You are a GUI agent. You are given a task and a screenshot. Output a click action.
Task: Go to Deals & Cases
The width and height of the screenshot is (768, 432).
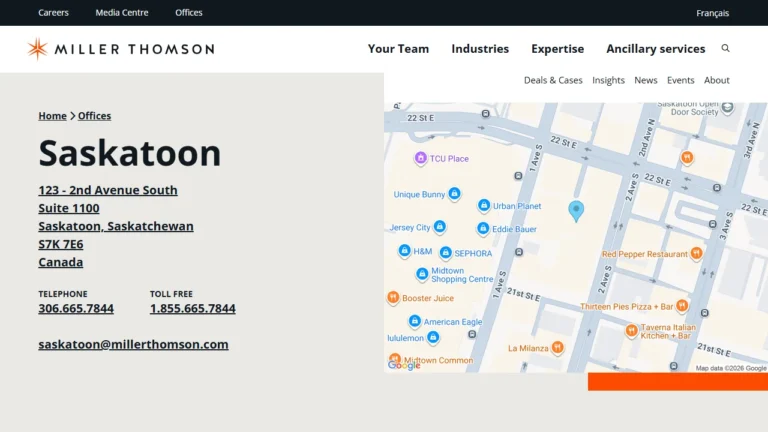pos(553,80)
